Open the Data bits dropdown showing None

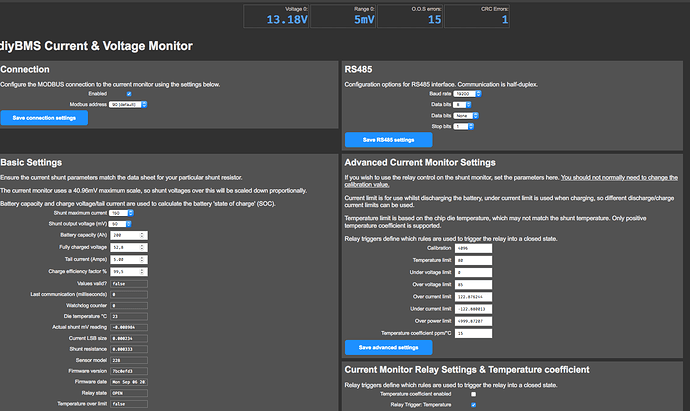point(466,116)
